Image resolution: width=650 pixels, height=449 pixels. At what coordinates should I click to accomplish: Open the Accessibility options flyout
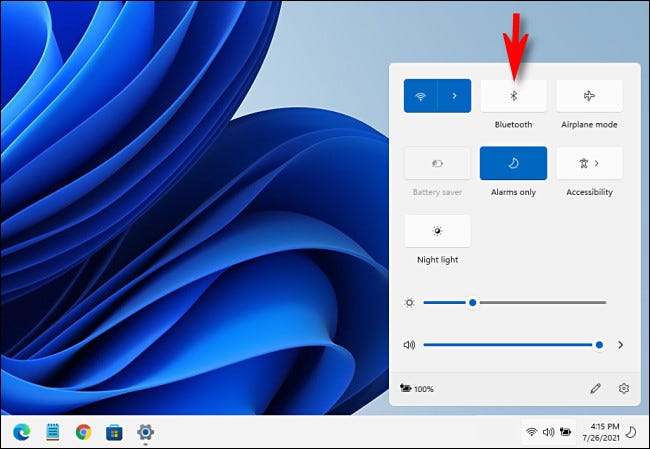coord(589,163)
